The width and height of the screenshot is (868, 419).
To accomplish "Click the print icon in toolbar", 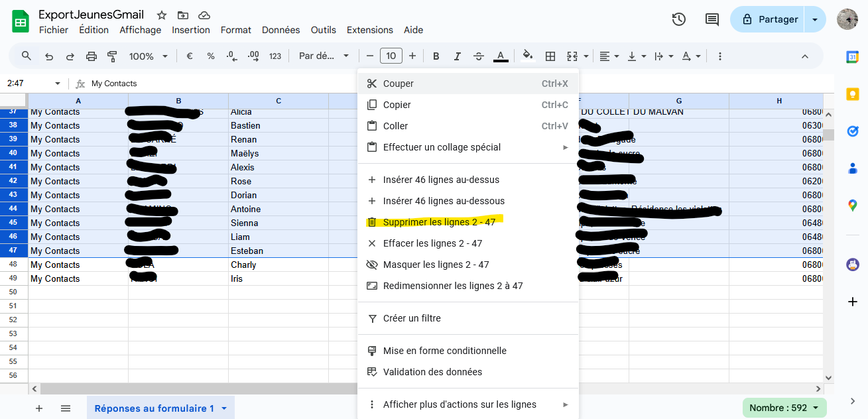I will click(92, 56).
